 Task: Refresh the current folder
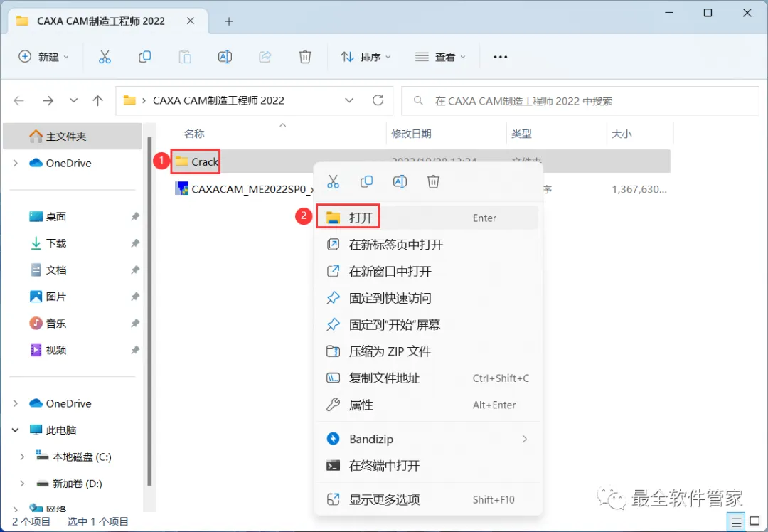378,100
